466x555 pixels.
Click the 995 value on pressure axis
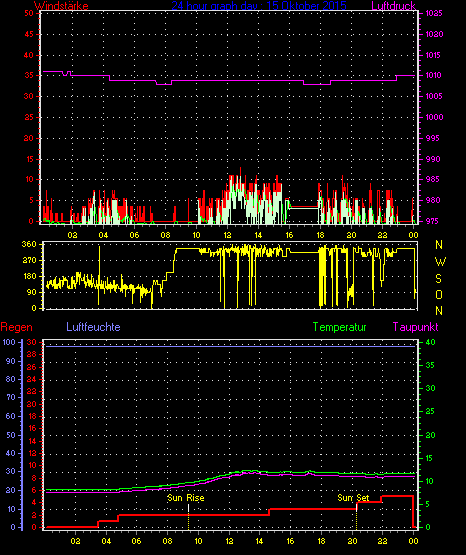pos(433,138)
